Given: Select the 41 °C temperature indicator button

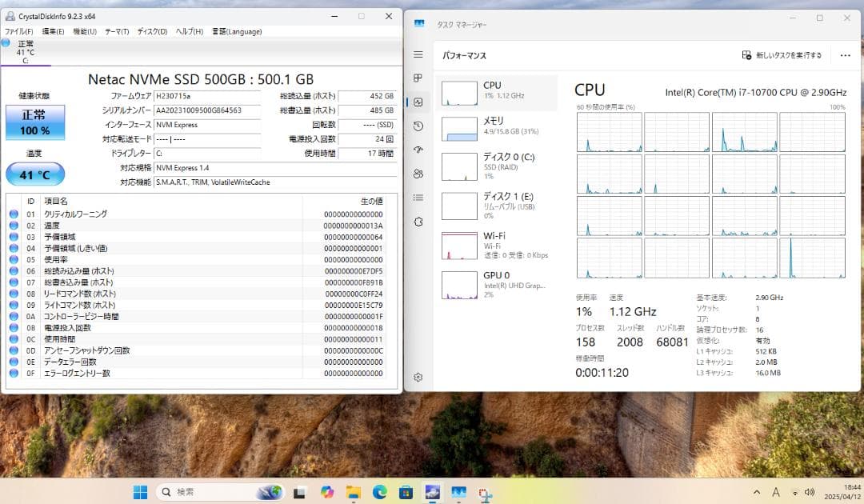Looking at the screenshot, I should tap(34, 174).
